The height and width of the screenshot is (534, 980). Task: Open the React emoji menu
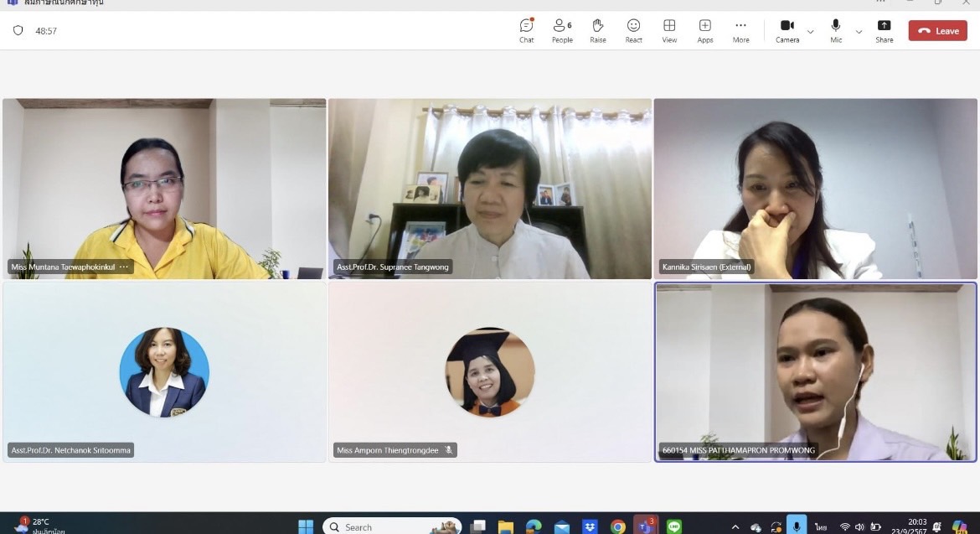[634, 30]
